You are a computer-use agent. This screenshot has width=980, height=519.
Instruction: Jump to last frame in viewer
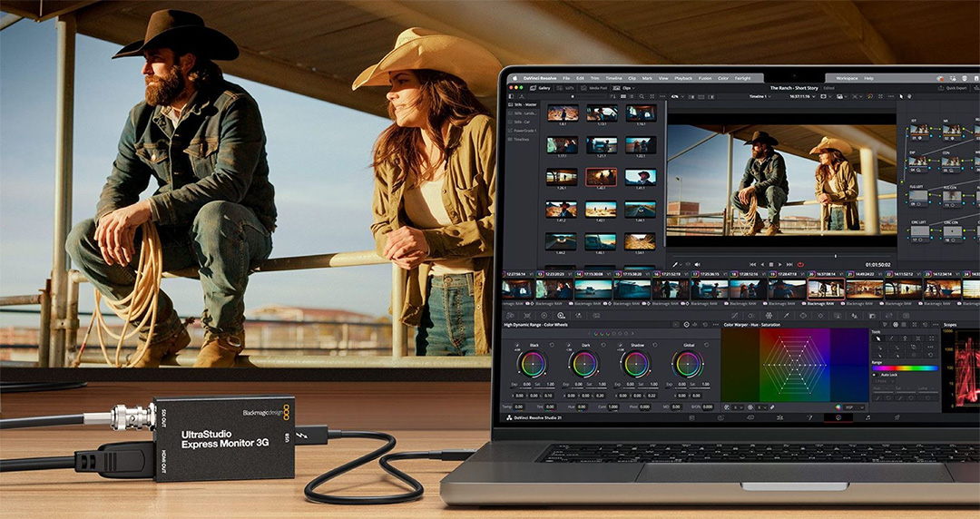[x=789, y=265]
